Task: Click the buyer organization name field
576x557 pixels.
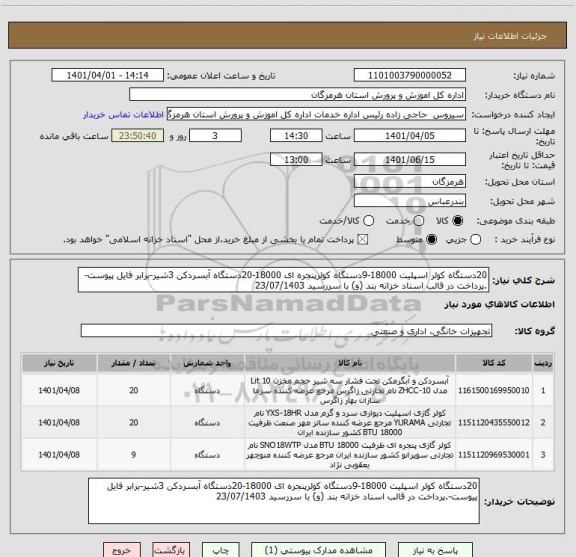Action: pos(298,95)
